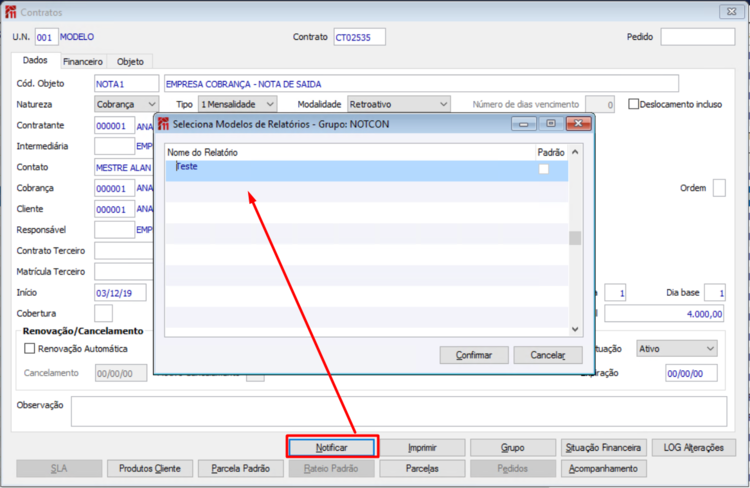Click the report list scroll up arrow
Screen dimensions: 750x488
pos(575,152)
